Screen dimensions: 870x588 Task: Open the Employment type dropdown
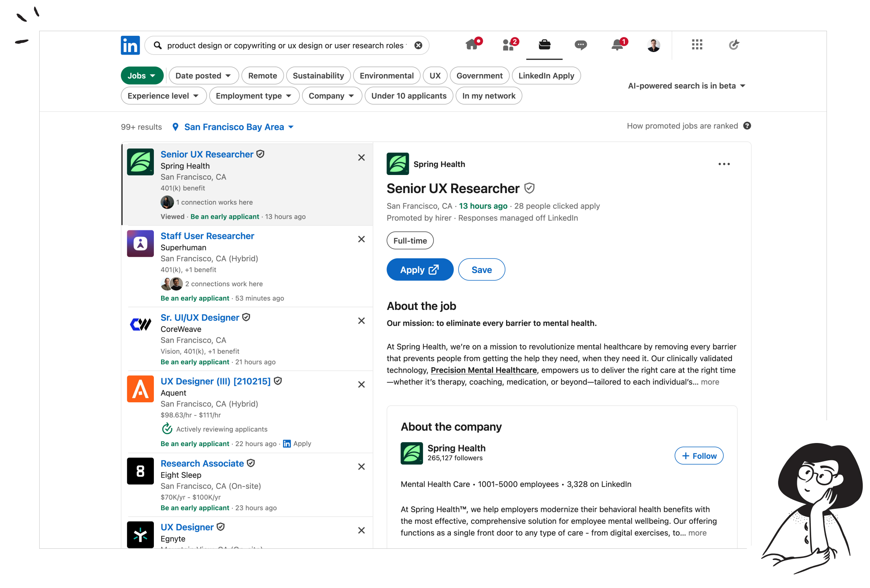coord(254,96)
